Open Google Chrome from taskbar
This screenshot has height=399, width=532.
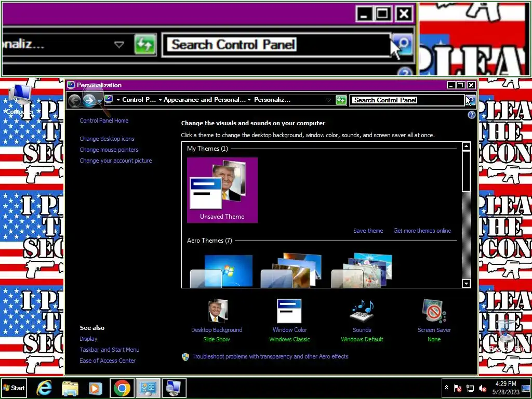pos(122,388)
